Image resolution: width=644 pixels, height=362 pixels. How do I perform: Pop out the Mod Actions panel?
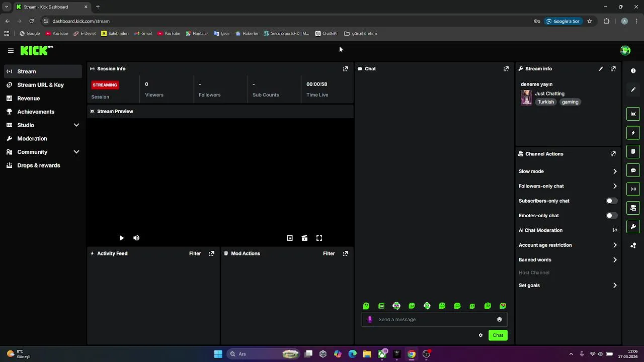[x=345, y=253]
